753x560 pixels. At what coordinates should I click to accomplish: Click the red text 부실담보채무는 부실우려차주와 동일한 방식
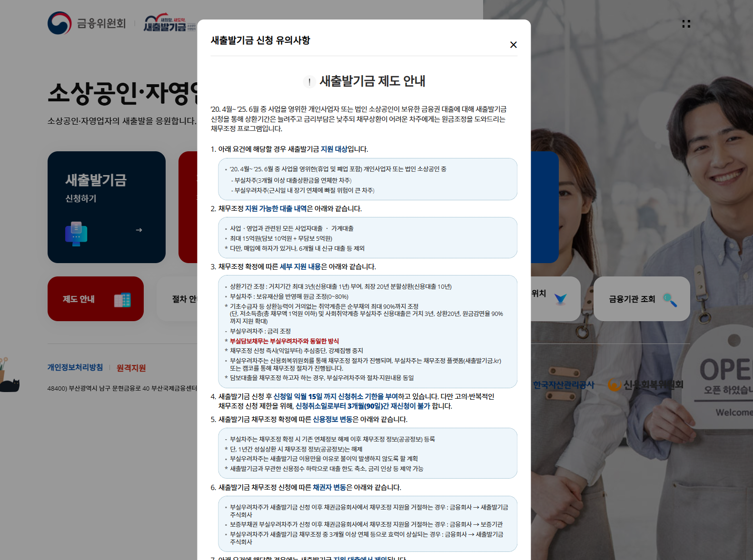tap(285, 341)
